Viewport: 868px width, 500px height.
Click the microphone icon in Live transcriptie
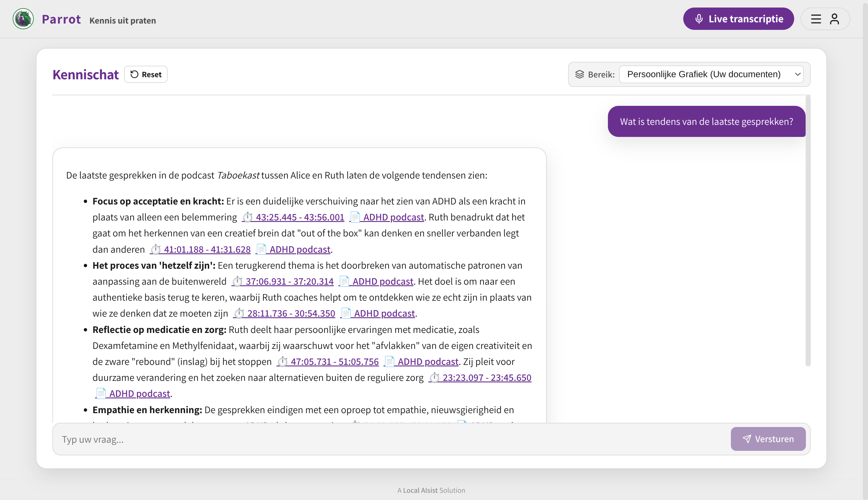pos(699,19)
